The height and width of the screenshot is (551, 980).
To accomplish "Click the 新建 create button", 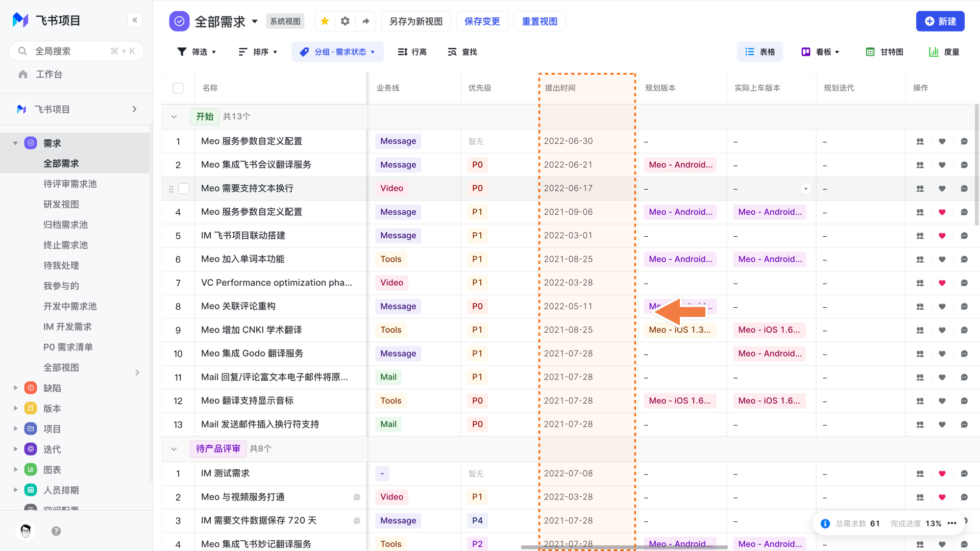I will [x=940, y=21].
